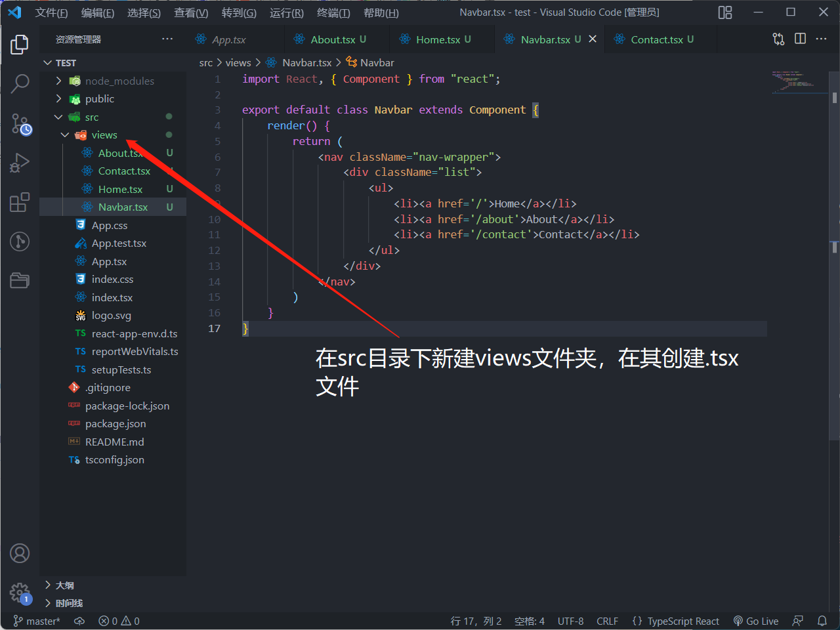Image resolution: width=840 pixels, height=630 pixels.
Task: Open the Search panel in the activity bar
Action: click(19, 84)
